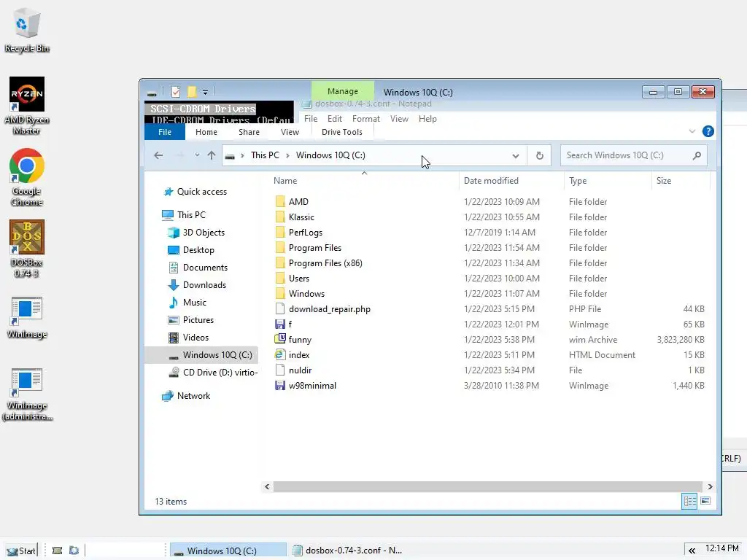Show hidden tray icons chevron
Screen dimensions: 747x560
pos(692,550)
